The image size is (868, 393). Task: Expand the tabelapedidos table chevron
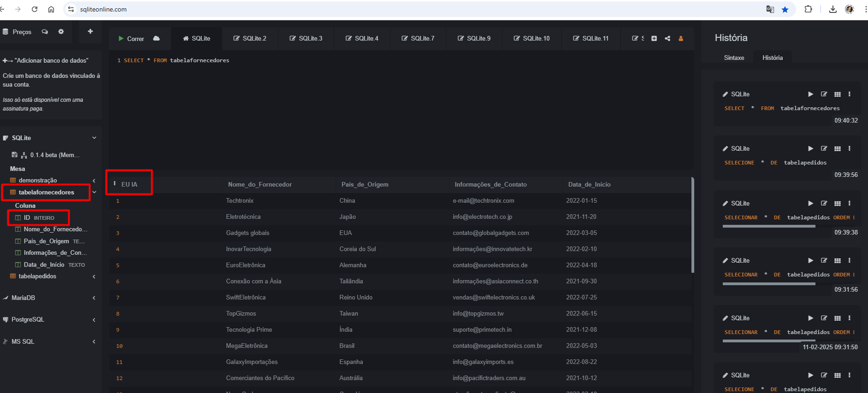pyautogui.click(x=94, y=276)
